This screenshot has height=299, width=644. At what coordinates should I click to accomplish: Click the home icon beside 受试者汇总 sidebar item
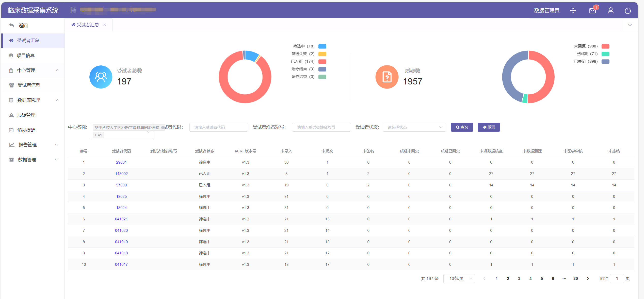pos(11,40)
